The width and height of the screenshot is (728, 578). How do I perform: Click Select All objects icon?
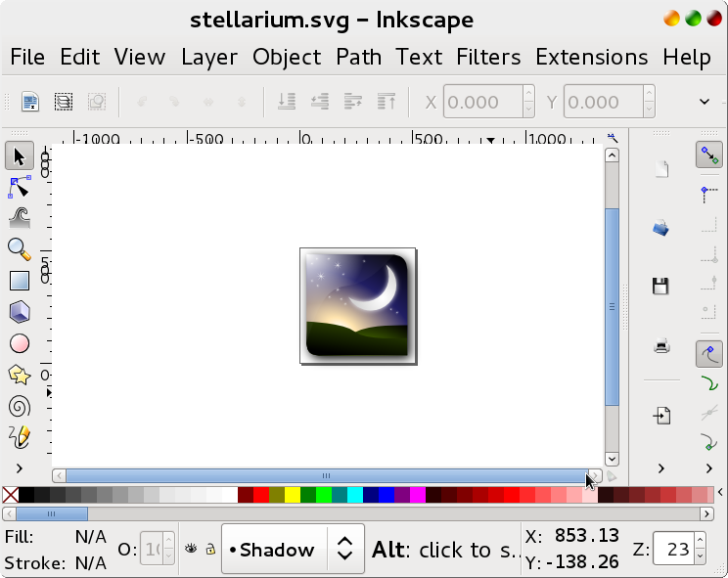tap(30, 102)
